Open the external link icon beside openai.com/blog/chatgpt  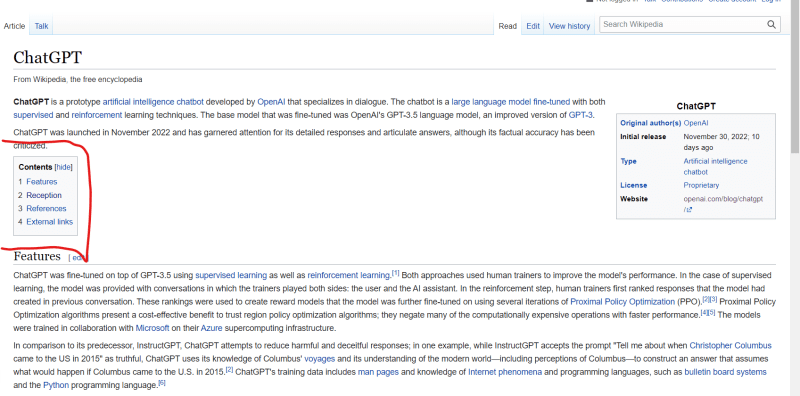tap(689, 210)
